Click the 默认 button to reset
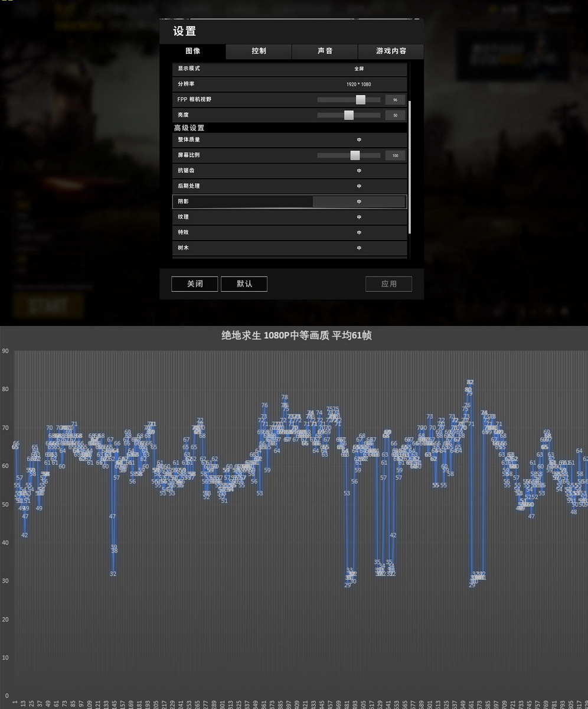 [x=244, y=284]
